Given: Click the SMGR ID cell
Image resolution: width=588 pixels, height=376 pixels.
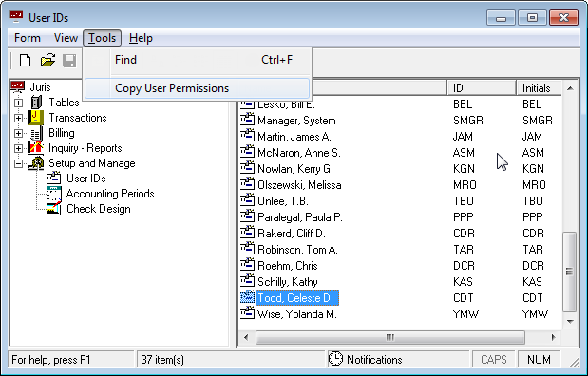Looking at the screenshot, I should point(468,121).
